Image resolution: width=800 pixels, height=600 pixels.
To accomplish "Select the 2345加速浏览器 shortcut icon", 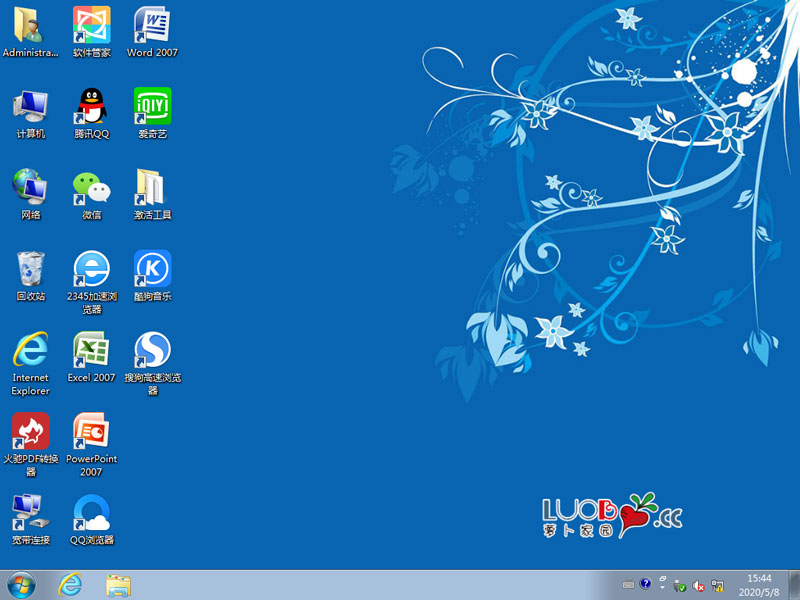I will tap(91, 268).
